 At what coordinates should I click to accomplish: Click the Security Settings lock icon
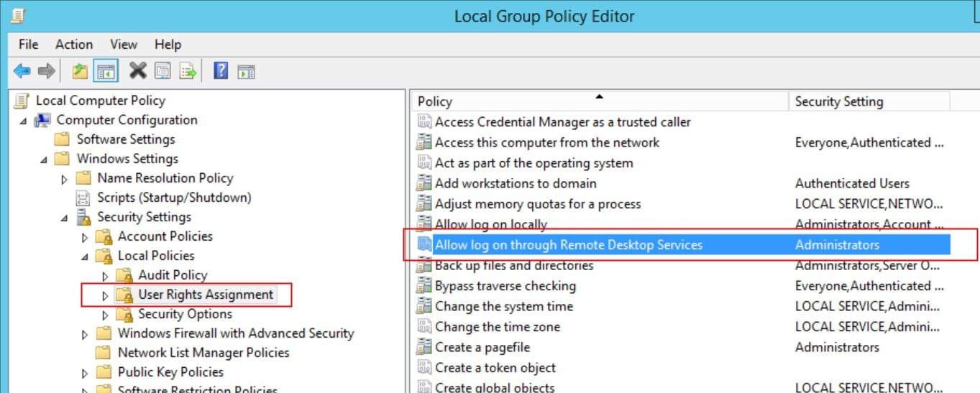pos(84,217)
